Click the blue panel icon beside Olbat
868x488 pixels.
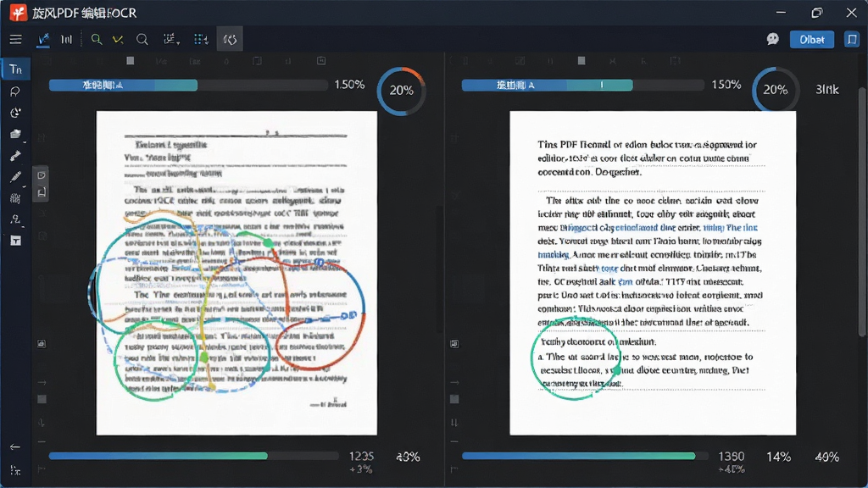(852, 39)
